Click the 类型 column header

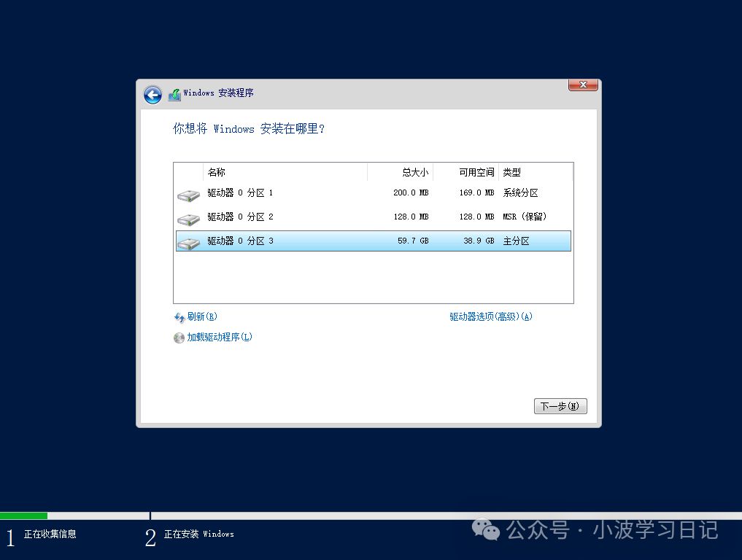512,172
